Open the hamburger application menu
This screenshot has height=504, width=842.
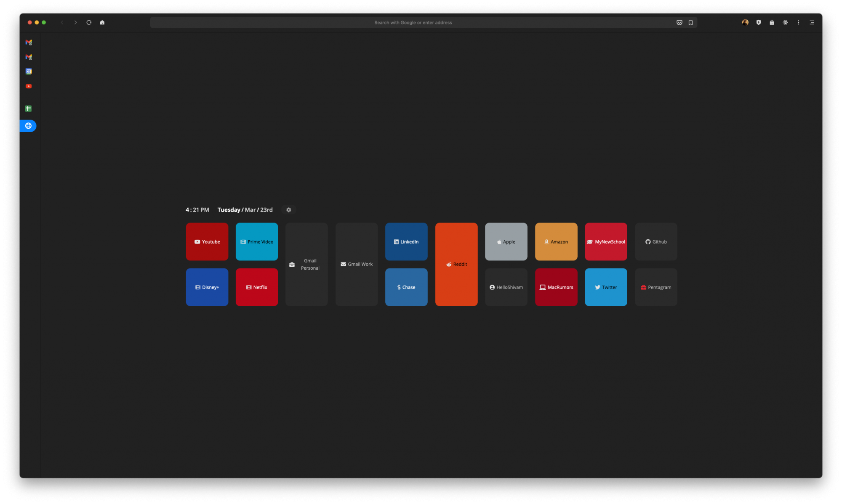[812, 23]
